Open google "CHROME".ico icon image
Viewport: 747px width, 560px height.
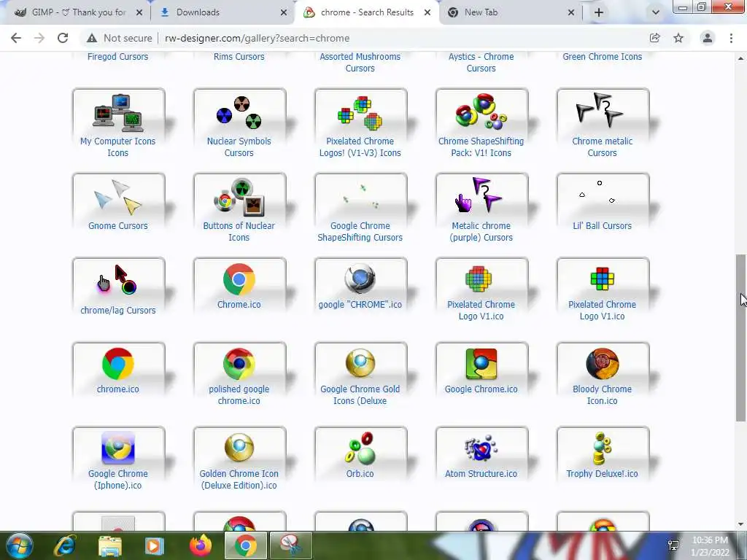coord(360,279)
